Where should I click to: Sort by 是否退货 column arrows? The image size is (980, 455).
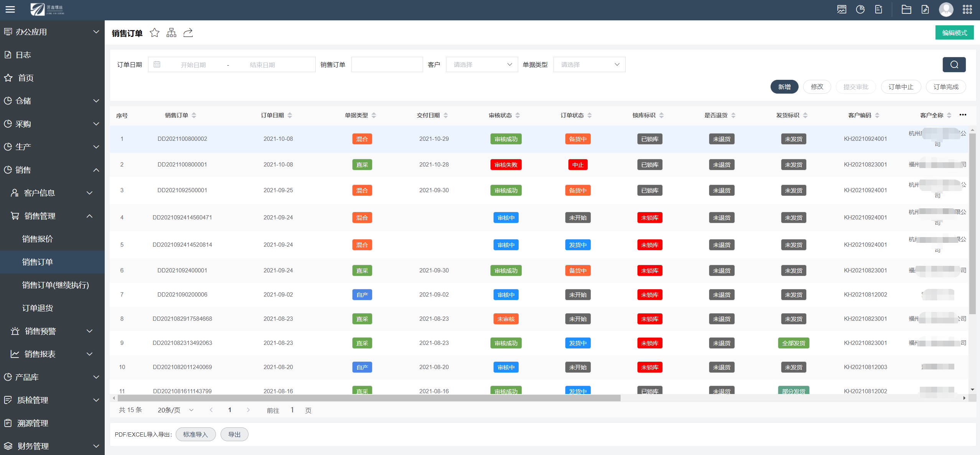tap(733, 115)
